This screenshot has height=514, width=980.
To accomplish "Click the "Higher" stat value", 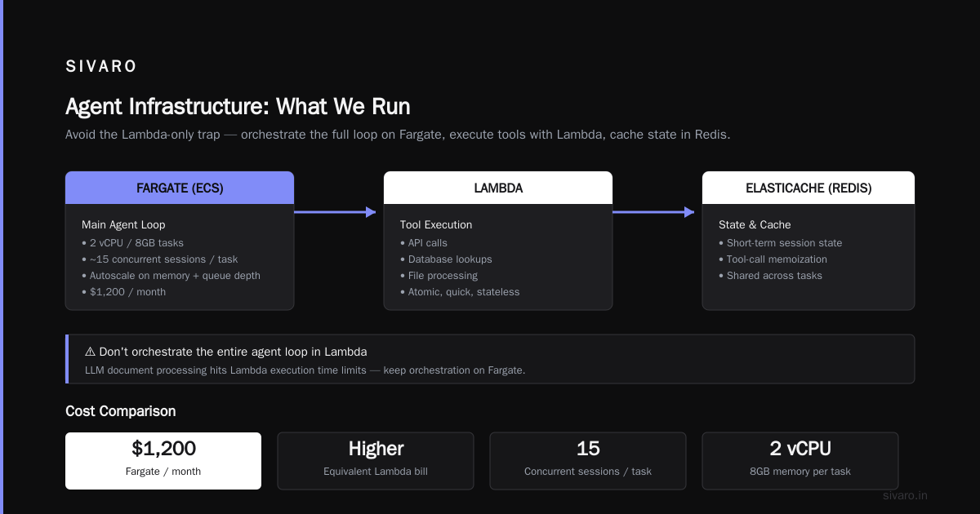I will pyautogui.click(x=376, y=449).
